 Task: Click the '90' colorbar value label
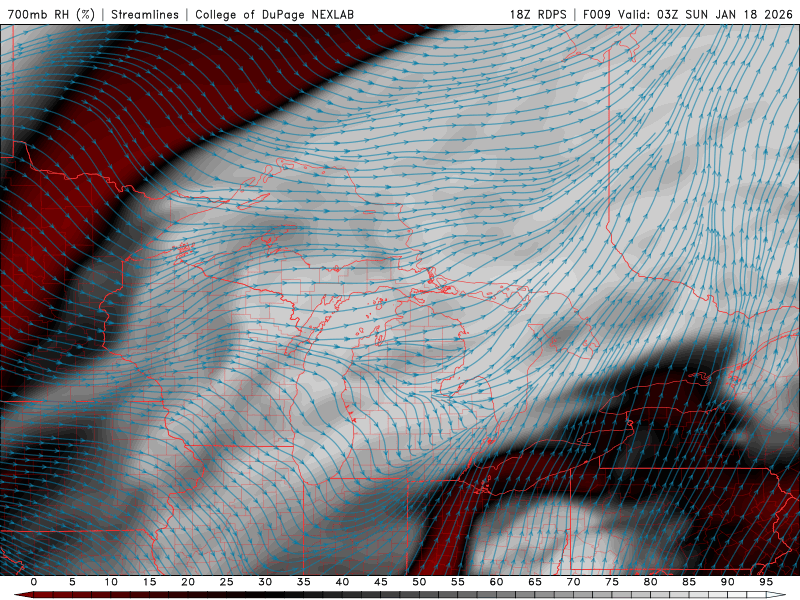(728, 582)
